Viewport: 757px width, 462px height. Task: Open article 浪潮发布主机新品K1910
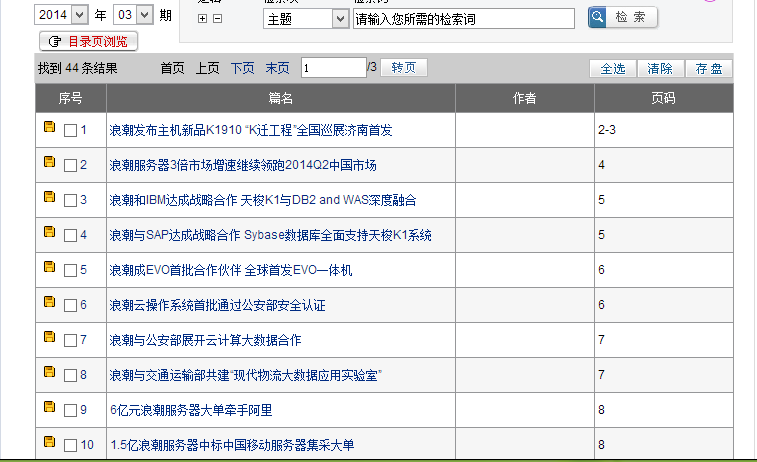[x=251, y=130]
